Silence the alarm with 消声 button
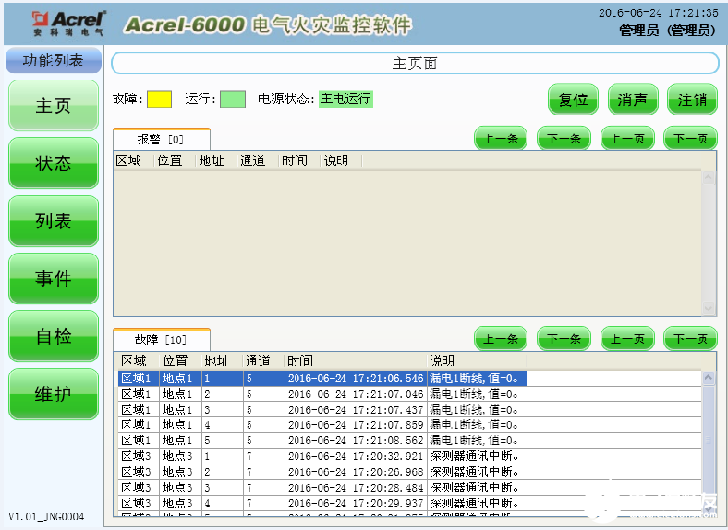Image resolution: width=728 pixels, height=530 pixels. 633,100
